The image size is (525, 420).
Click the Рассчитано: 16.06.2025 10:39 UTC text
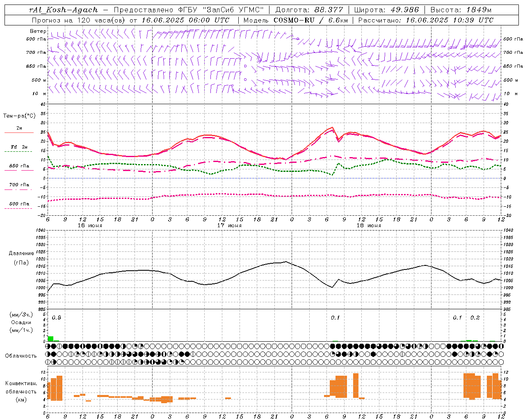click(x=426, y=20)
